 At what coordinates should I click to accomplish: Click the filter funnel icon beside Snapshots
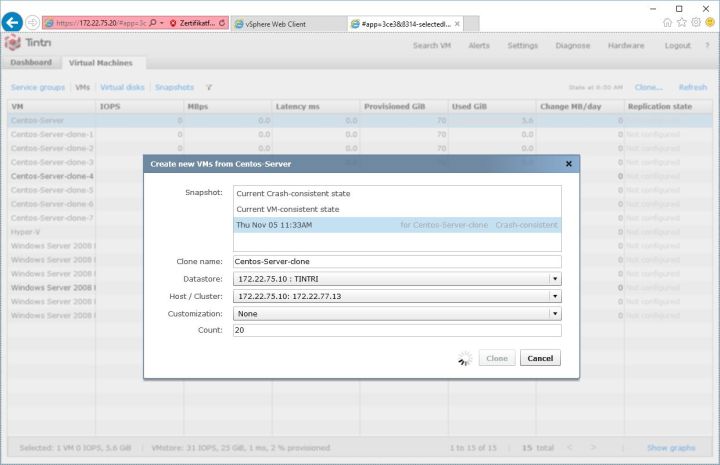(208, 88)
